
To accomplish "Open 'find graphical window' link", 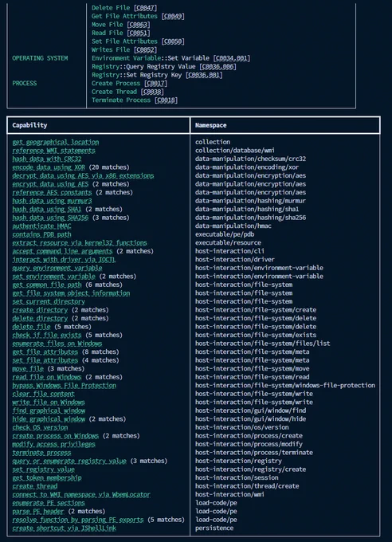I will tap(49, 410).
